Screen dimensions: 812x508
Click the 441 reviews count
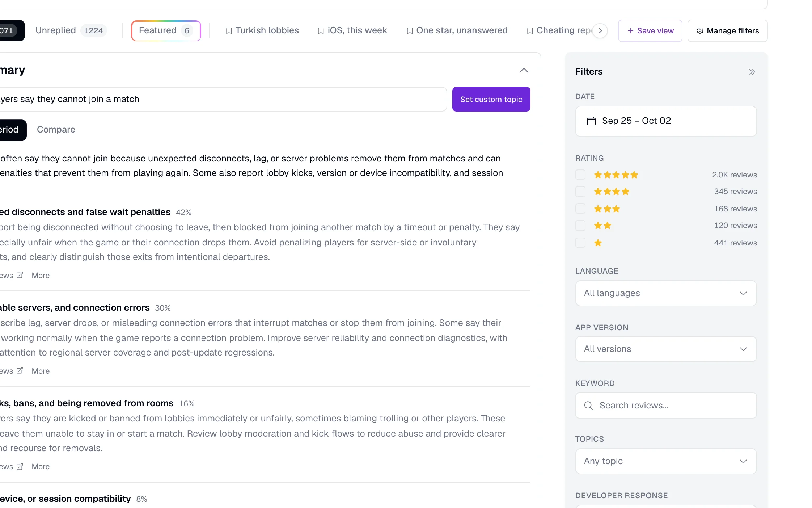735,243
